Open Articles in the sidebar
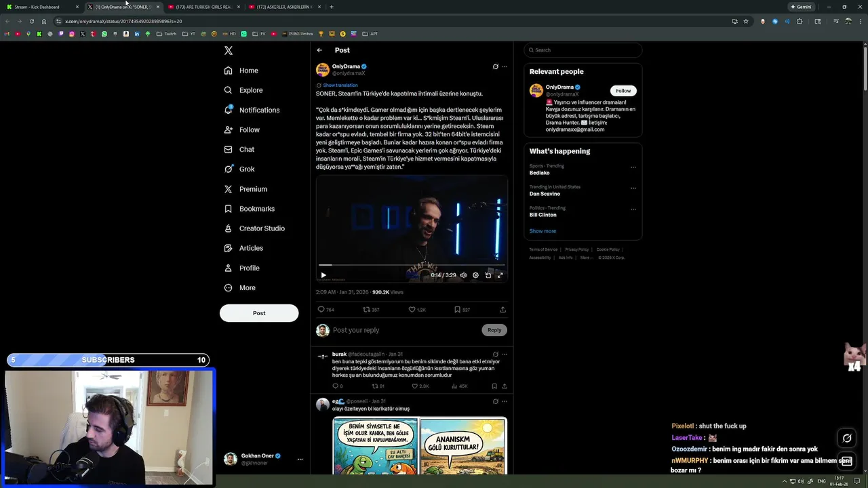This screenshot has width=868, height=488. (243, 248)
